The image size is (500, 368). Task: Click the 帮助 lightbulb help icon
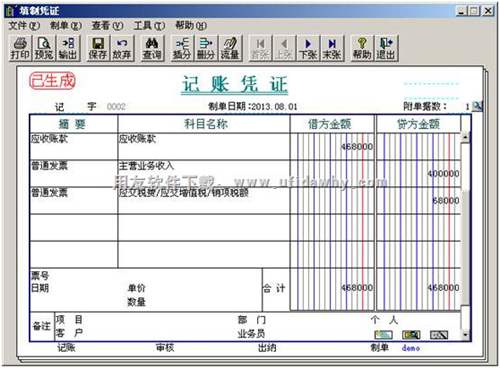coord(362,48)
